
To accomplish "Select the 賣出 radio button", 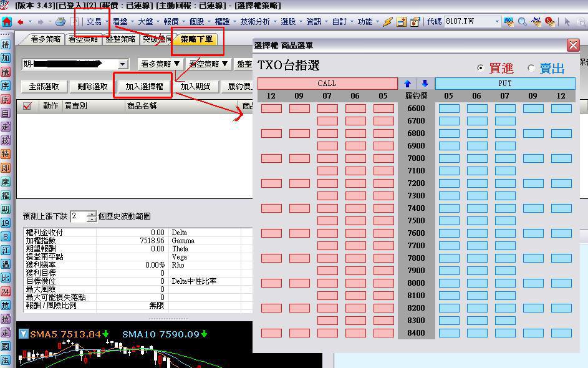I will 531,68.
